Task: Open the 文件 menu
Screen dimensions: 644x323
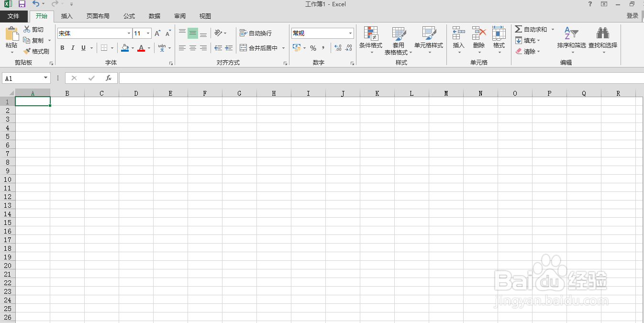Action: [14, 16]
